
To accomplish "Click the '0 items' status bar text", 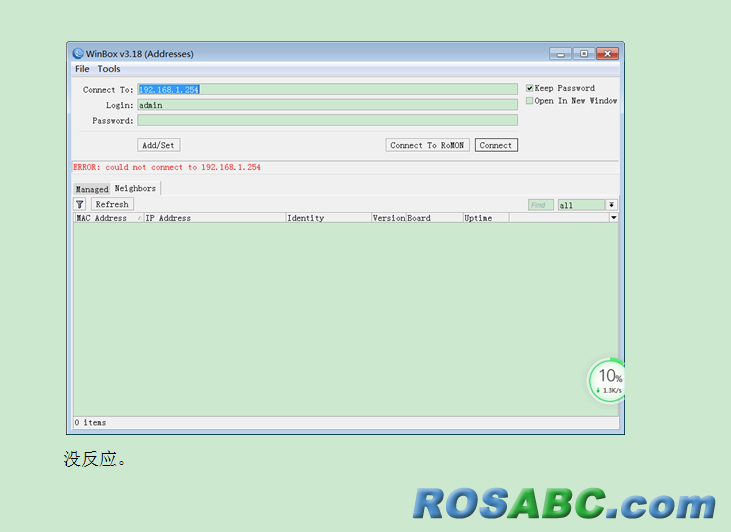I will tap(90, 422).
